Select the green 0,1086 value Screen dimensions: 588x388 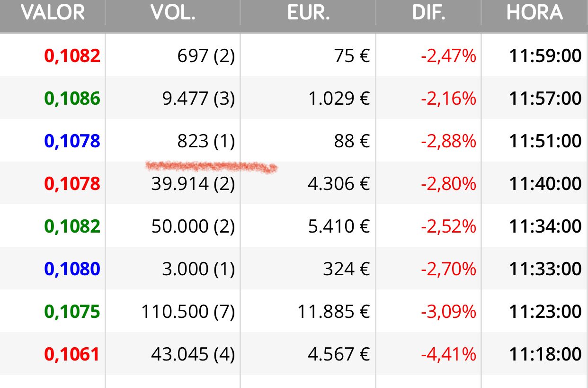[72, 99]
